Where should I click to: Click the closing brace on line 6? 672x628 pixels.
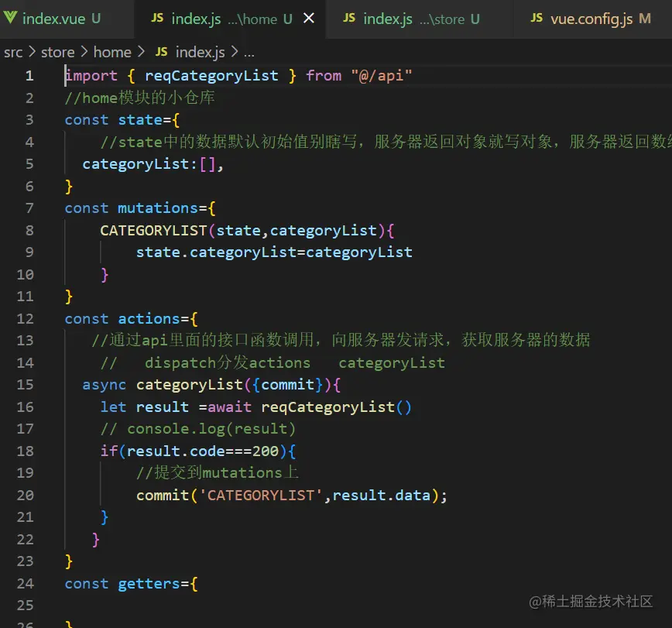point(69,187)
